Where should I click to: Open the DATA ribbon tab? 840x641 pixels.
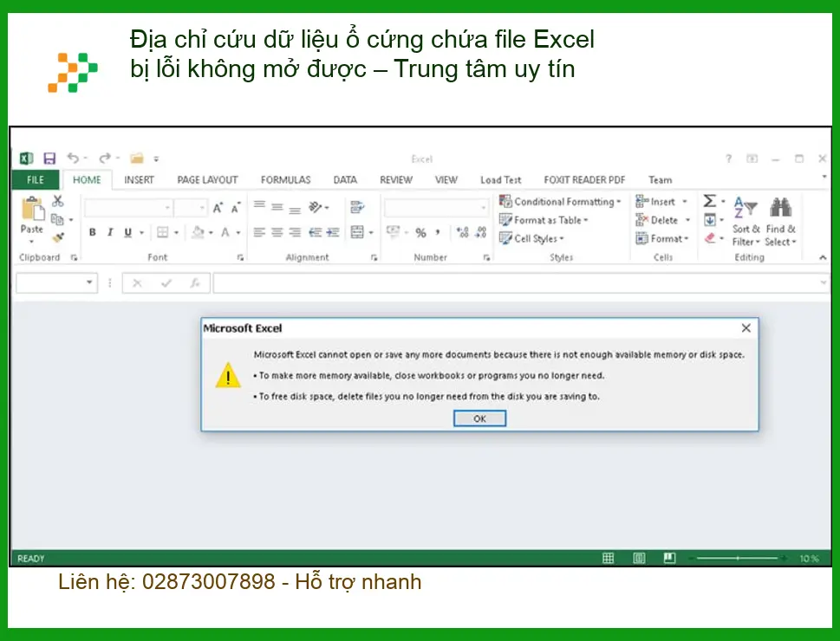click(345, 180)
